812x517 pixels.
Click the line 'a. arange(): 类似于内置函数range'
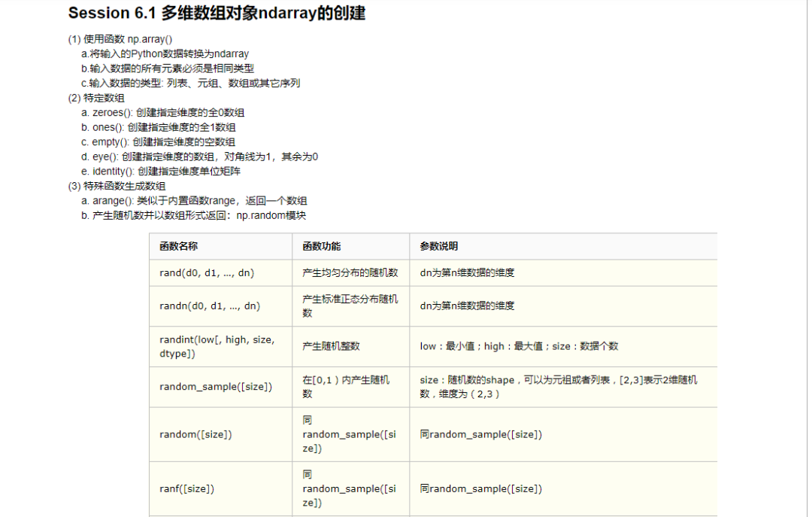(x=194, y=200)
